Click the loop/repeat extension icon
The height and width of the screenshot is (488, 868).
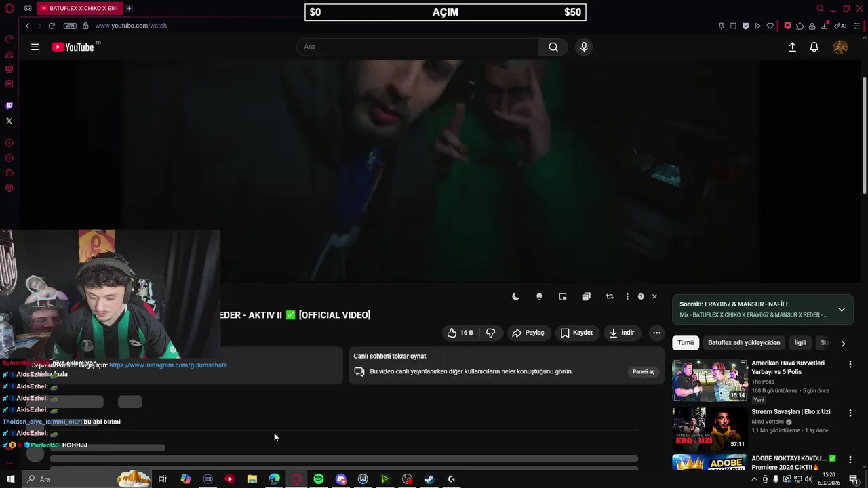[610, 296]
